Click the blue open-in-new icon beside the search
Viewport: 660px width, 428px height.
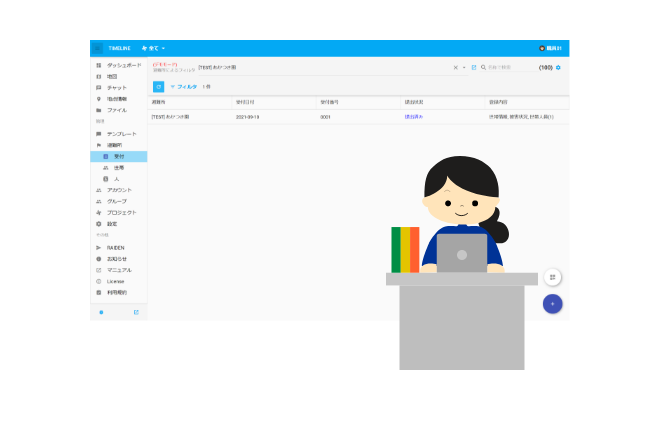[x=474, y=67]
